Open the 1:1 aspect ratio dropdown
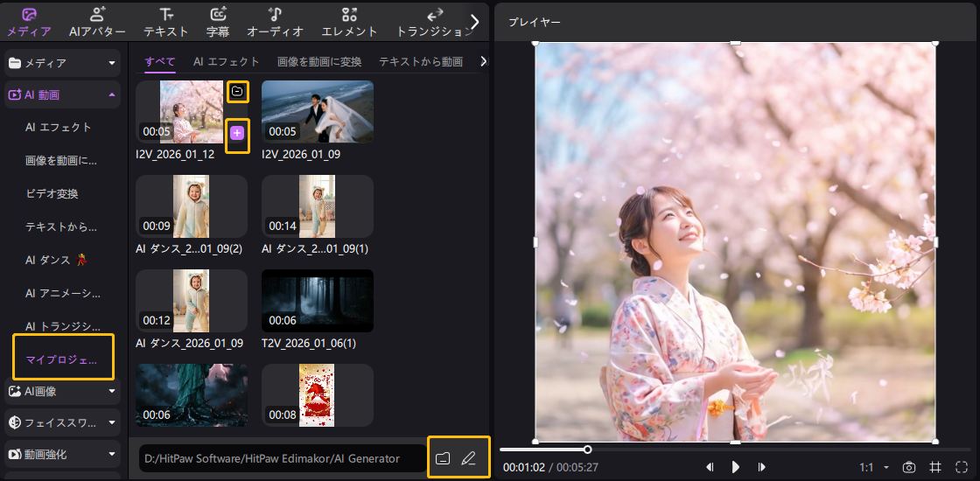The width and height of the screenshot is (980, 481). 875,467
